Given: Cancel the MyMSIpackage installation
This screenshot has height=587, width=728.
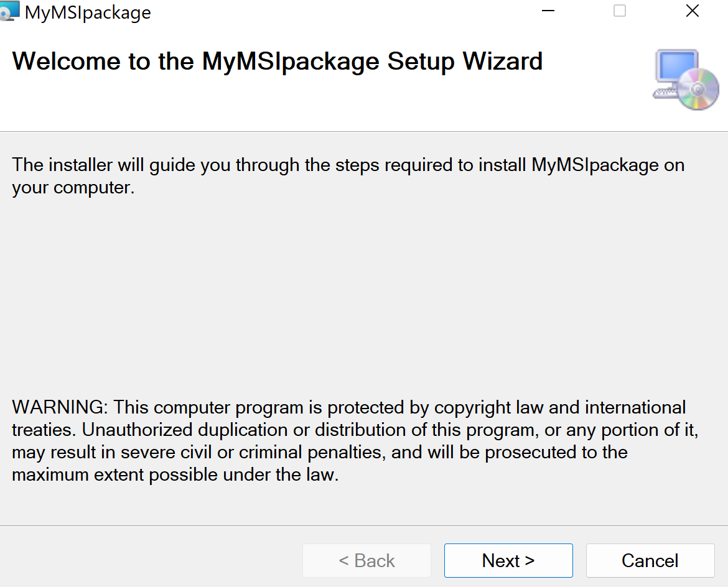Looking at the screenshot, I should [650, 560].
